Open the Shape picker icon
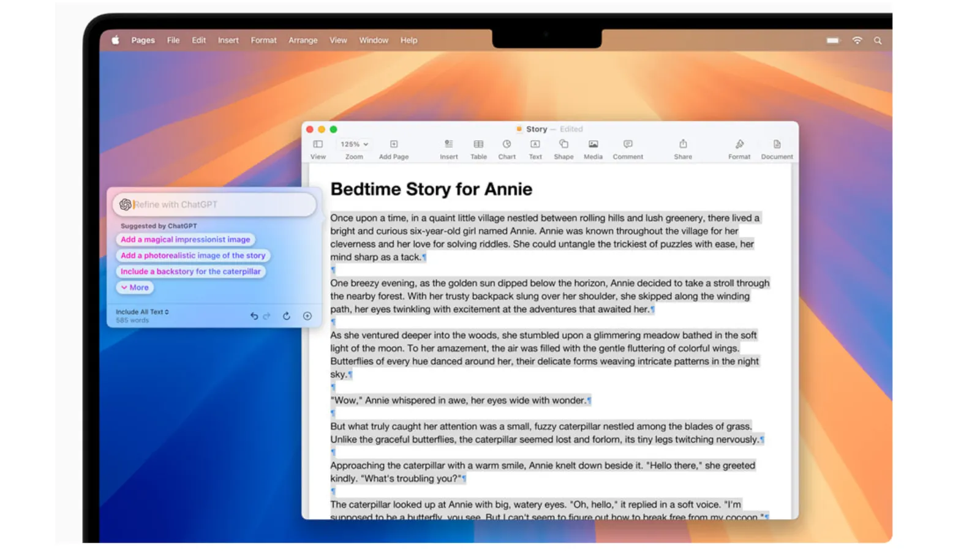This screenshot has width=980, height=551. (x=563, y=144)
